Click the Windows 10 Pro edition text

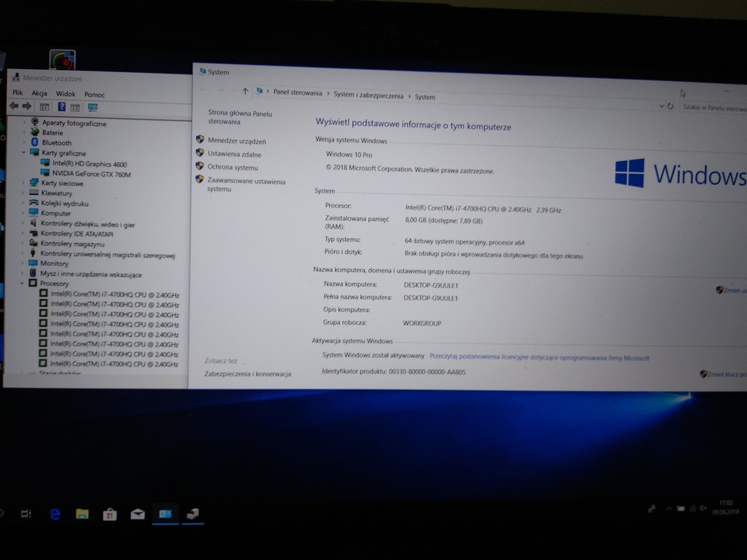coord(349,155)
